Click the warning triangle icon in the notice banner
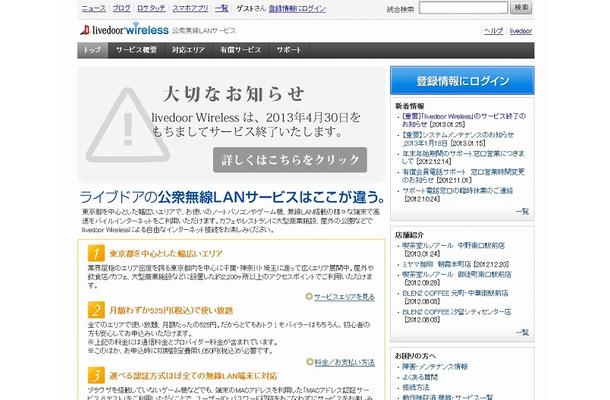The image size is (610, 400). tap(127, 125)
